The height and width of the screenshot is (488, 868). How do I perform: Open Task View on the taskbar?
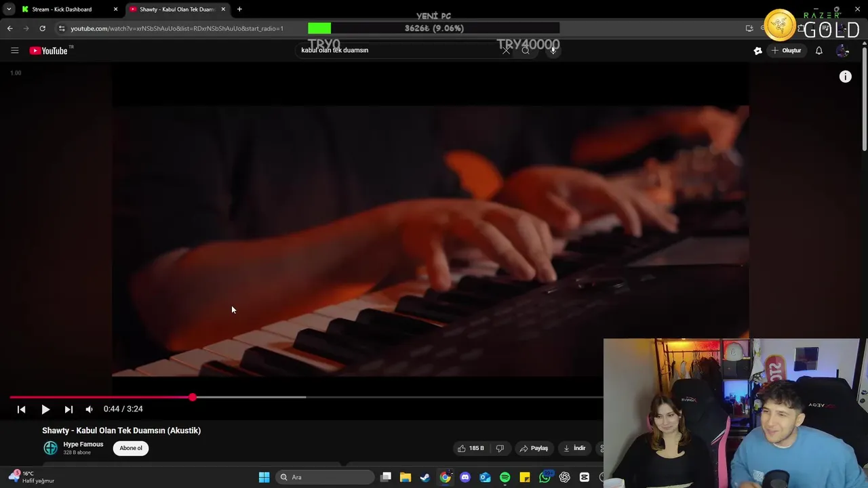click(x=386, y=477)
